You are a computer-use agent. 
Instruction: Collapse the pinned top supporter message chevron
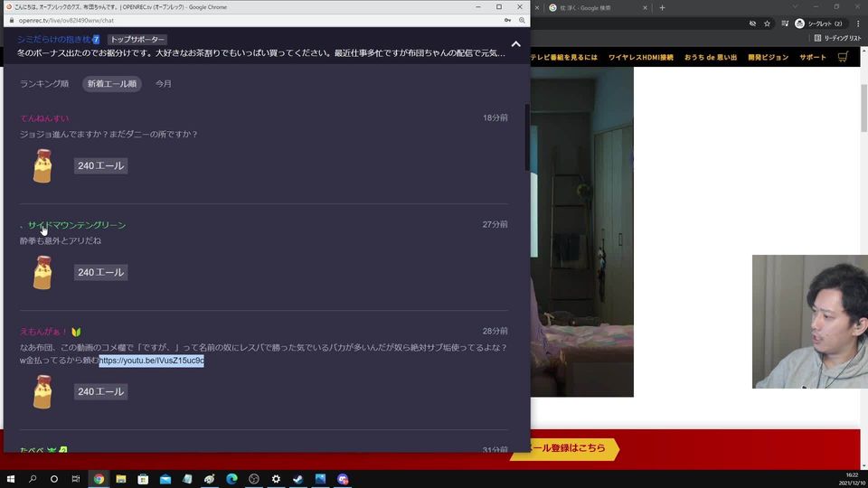coord(515,44)
